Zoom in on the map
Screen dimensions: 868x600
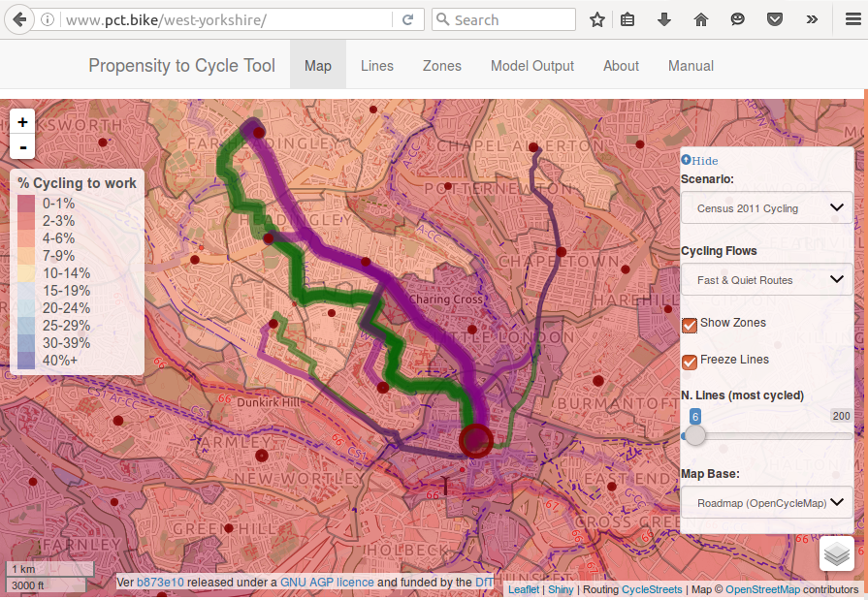point(22,122)
